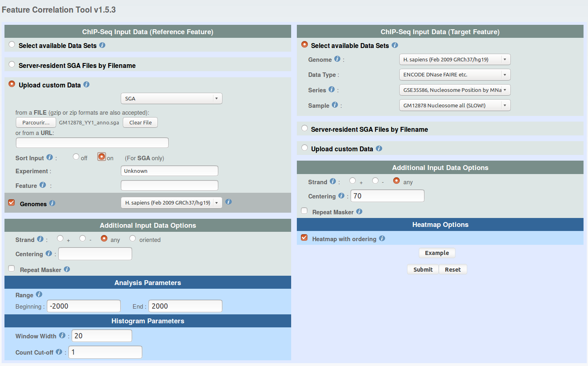Open the SGA file format dropdown
This screenshot has width=588, height=366.
click(x=171, y=98)
